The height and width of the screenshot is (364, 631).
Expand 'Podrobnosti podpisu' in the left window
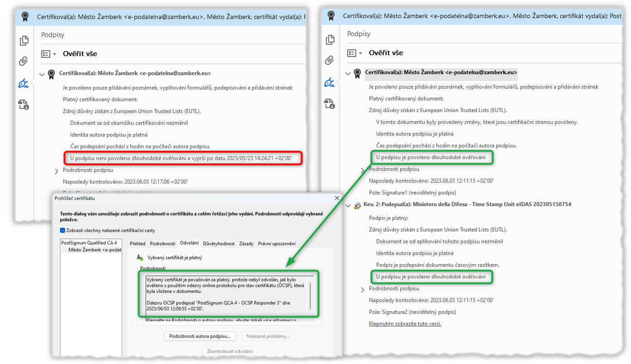click(x=57, y=171)
